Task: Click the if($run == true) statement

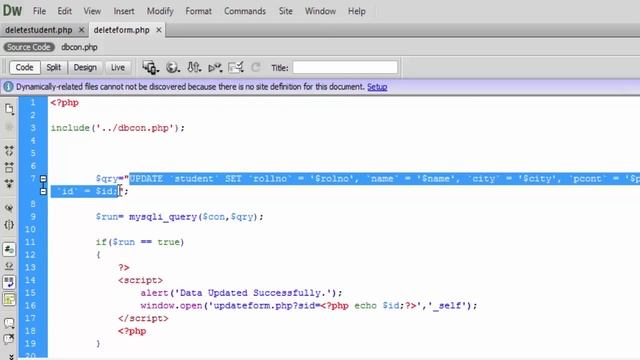Action: coord(140,242)
